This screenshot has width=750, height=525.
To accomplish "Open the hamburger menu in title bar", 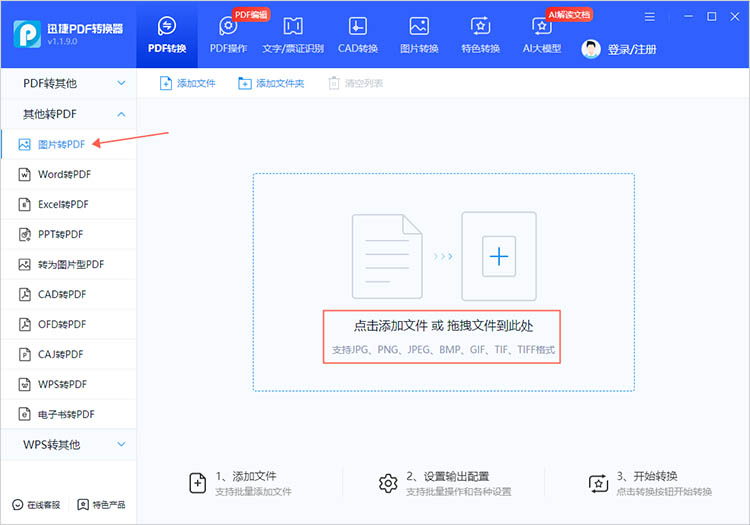I will click(650, 17).
